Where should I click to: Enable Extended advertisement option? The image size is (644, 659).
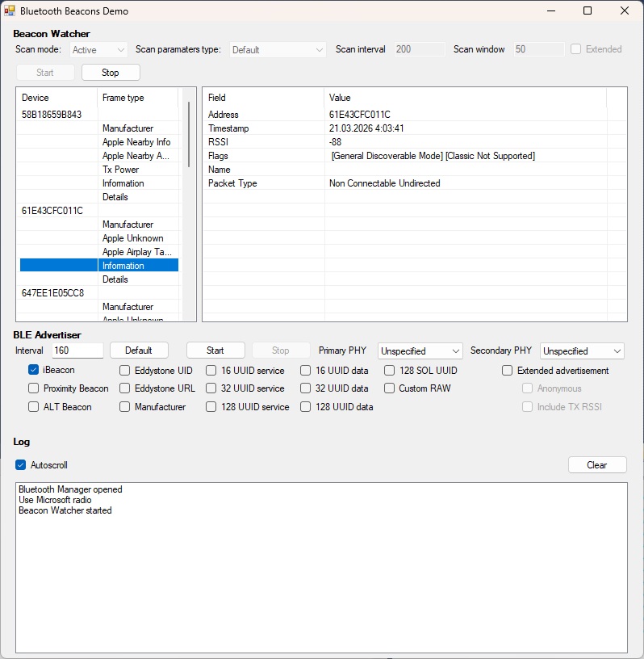pyautogui.click(x=508, y=371)
